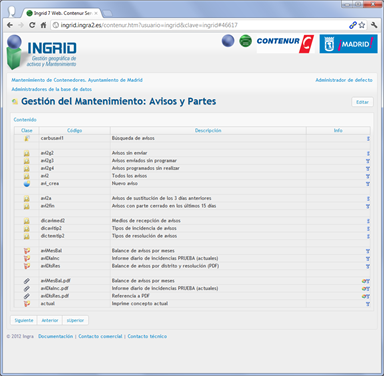Click the blue globe icon in header
Screen dimensions: 384x376
tap(228, 41)
